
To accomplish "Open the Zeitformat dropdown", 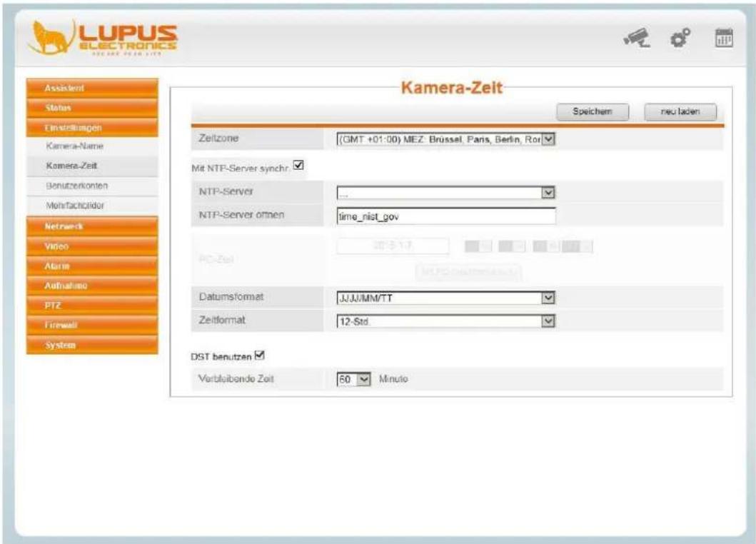I will click(446, 321).
